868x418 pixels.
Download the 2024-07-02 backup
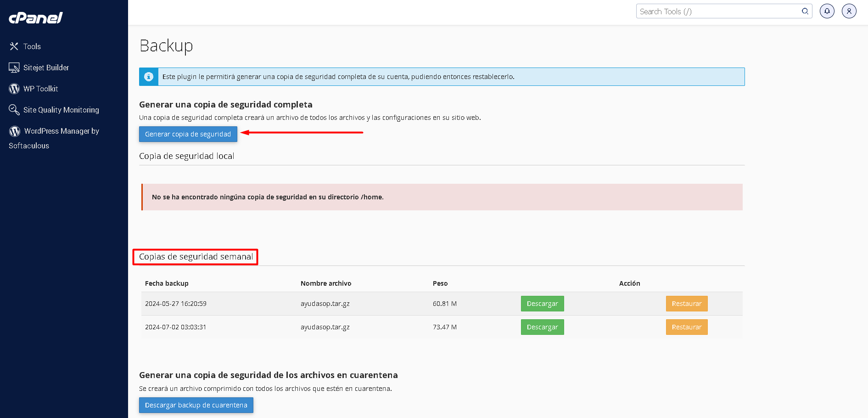542,327
